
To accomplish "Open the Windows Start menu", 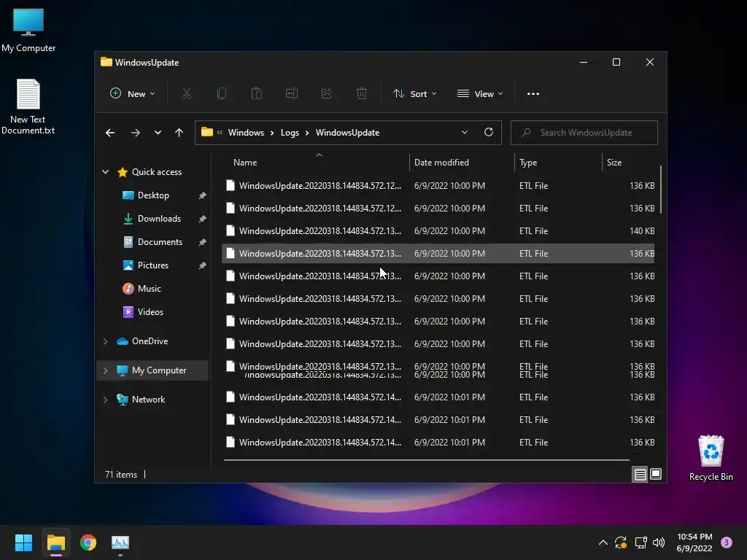I will click(23, 542).
